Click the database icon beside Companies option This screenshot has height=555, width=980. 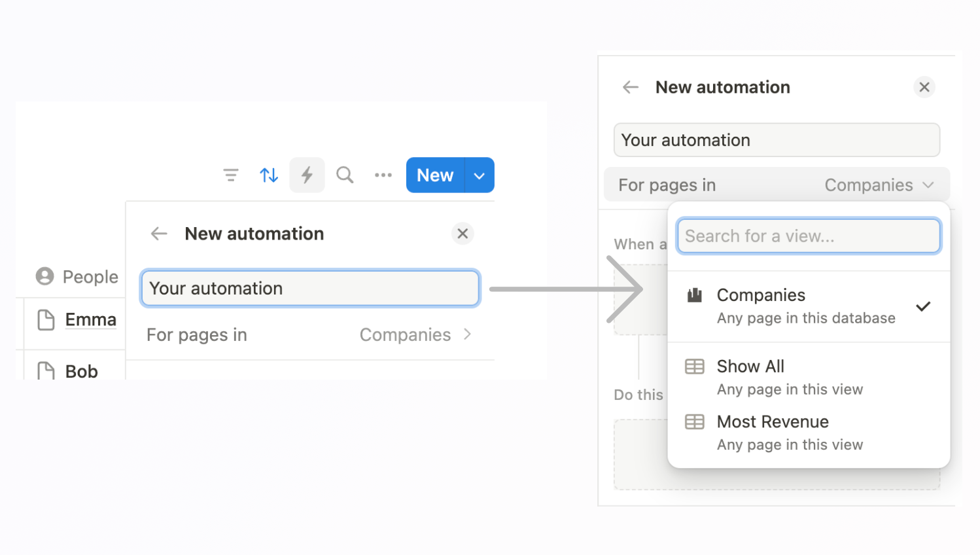tap(695, 295)
